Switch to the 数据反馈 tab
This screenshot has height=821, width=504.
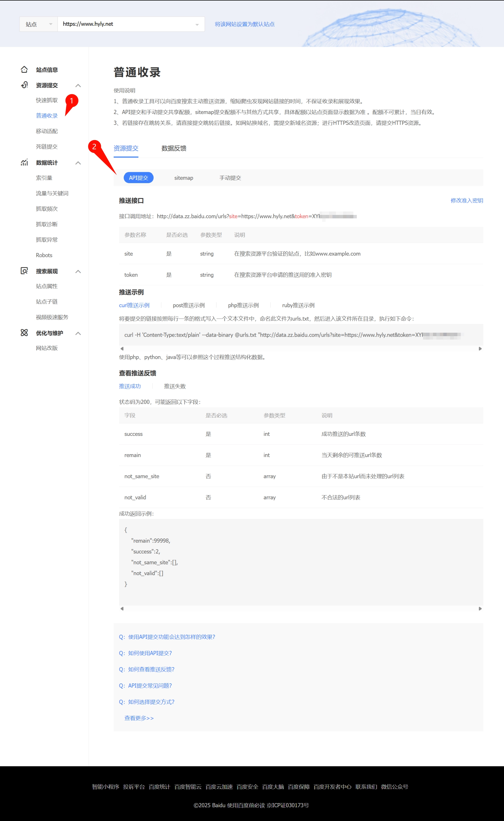174,148
